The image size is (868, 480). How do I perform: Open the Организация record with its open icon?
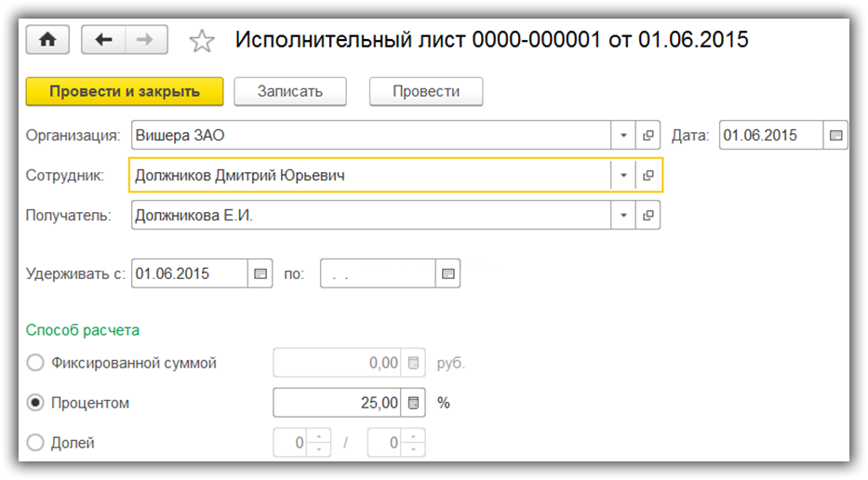[648, 135]
